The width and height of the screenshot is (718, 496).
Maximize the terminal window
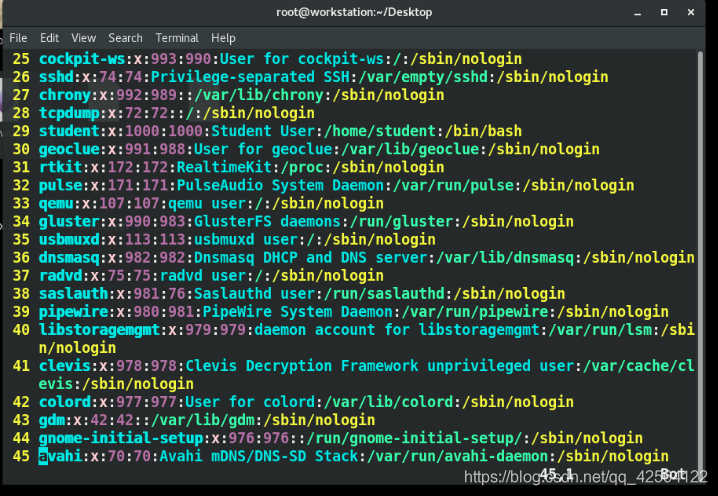(x=664, y=12)
